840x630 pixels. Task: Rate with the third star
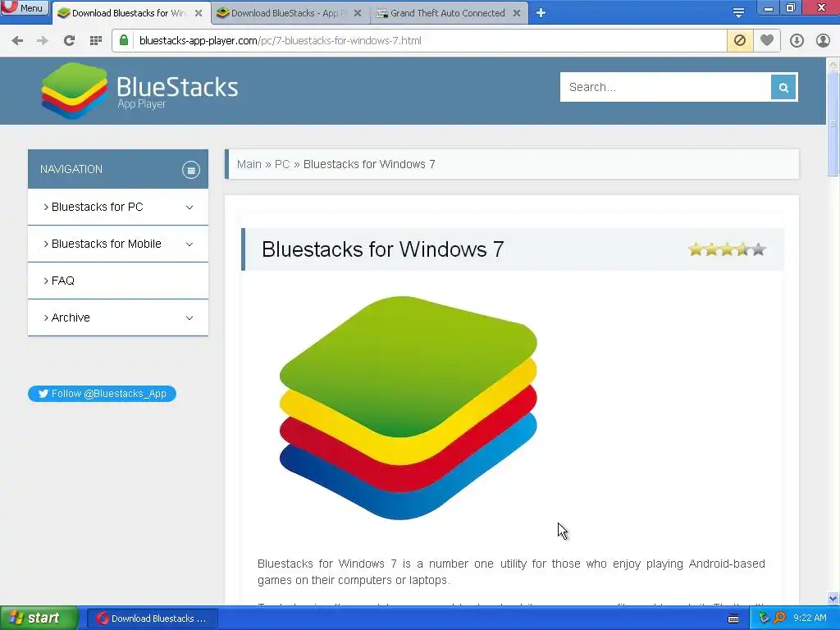727,249
